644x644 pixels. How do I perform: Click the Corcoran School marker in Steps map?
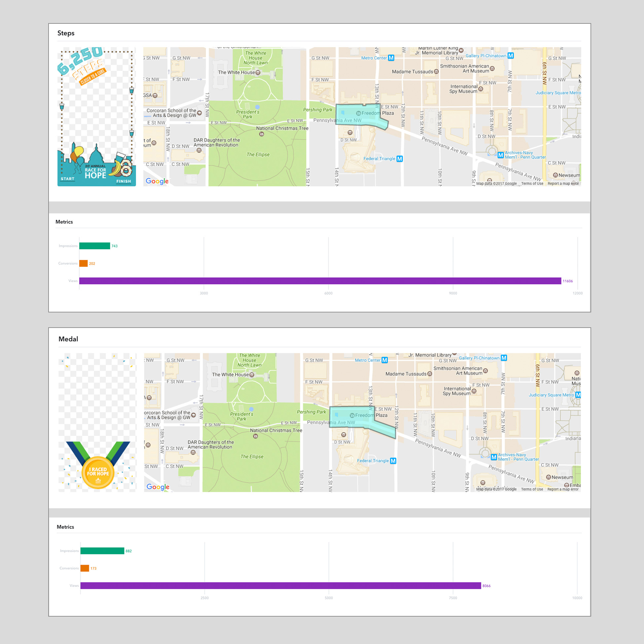(199, 113)
